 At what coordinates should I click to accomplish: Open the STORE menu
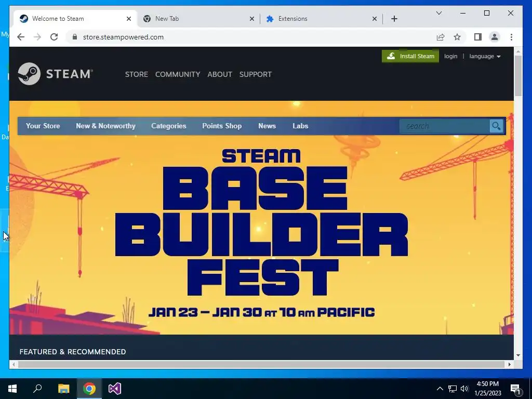coord(137,74)
